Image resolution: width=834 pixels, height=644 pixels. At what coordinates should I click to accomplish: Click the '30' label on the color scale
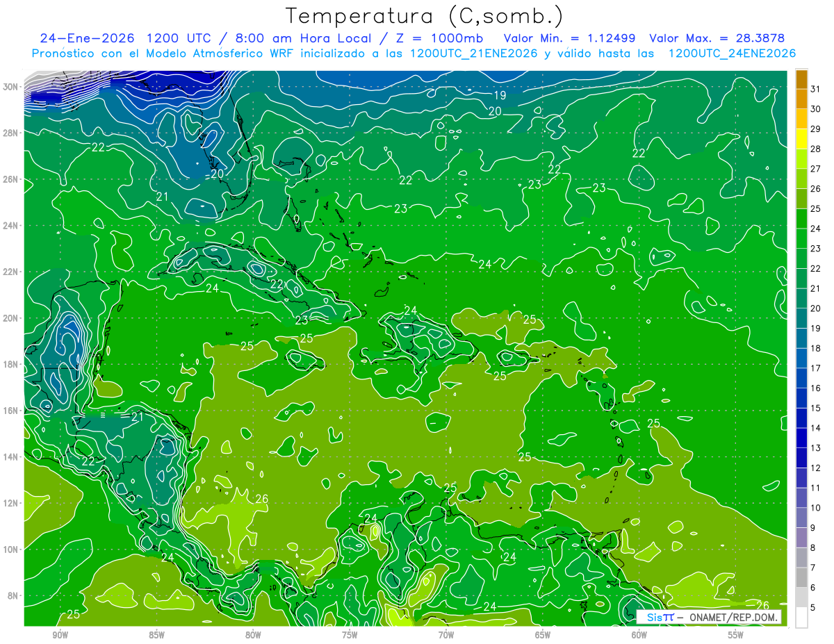click(816, 108)
